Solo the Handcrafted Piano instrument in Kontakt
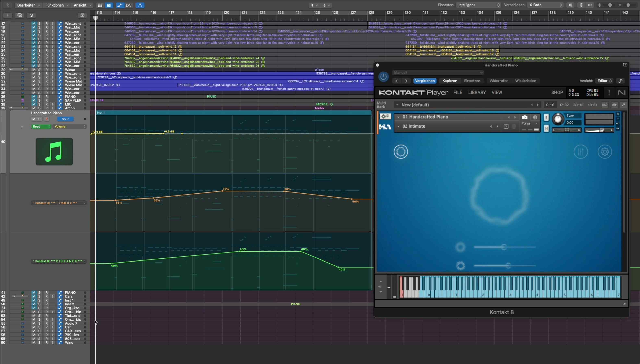The image size is (640, 364). [546, 118]
